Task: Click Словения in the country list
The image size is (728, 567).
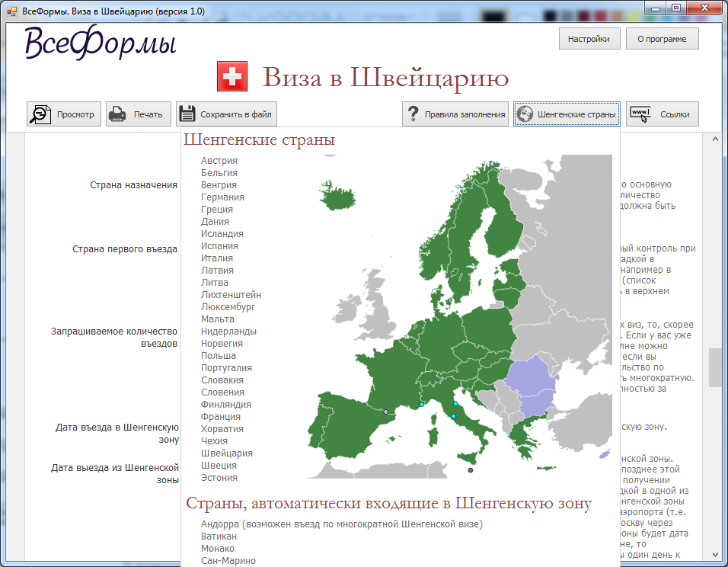Action: (x=222, y=392)
